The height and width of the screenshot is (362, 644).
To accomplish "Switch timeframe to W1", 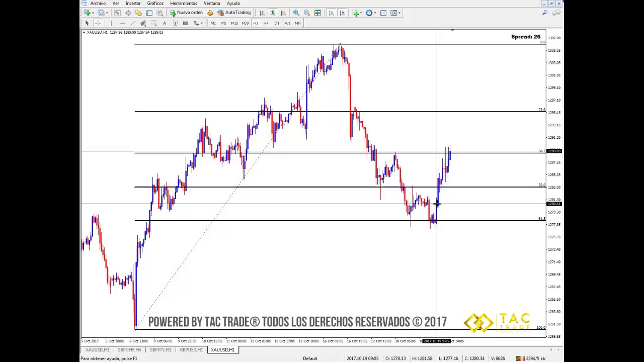I will point(287,23).
